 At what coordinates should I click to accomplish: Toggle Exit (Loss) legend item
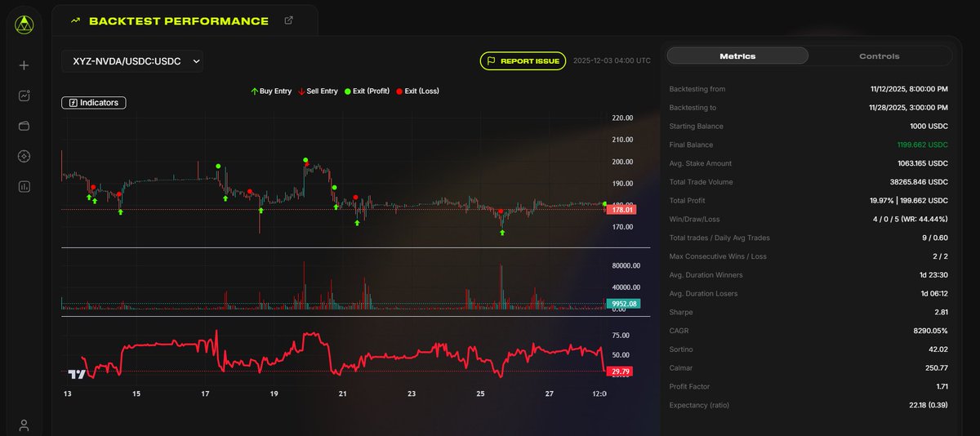(x=418, y=91)
